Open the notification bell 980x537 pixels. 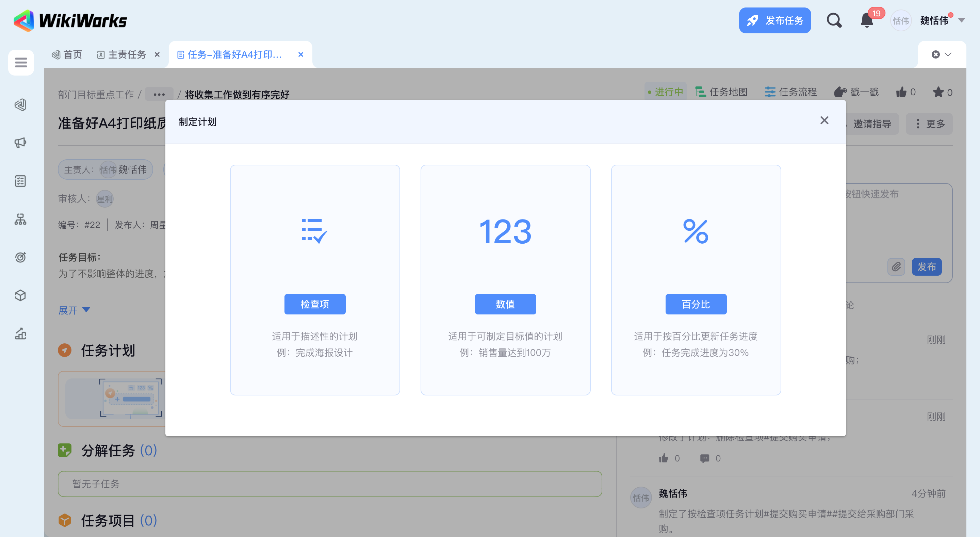click(867, 20)
